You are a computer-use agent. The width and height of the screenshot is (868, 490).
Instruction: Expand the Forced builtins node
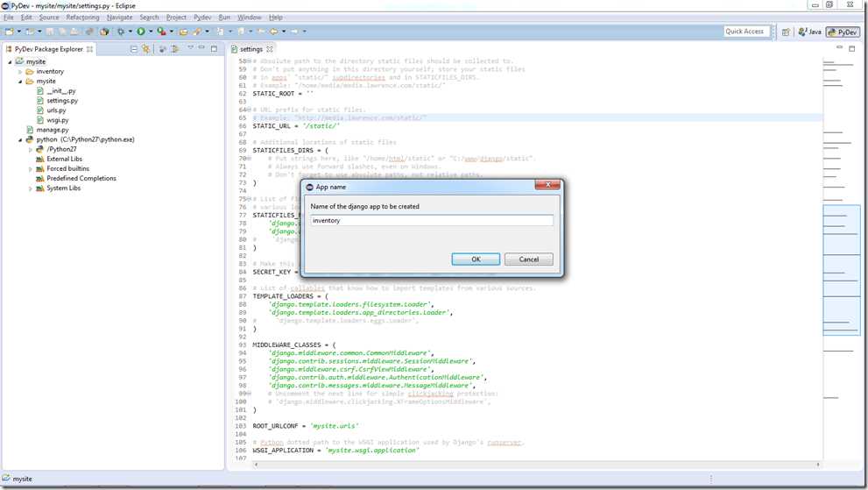tap(31, 169)
